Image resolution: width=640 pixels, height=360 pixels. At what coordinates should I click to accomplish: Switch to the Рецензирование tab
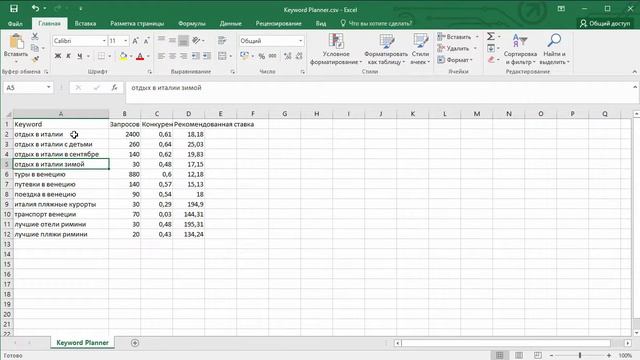pos(278,24)
